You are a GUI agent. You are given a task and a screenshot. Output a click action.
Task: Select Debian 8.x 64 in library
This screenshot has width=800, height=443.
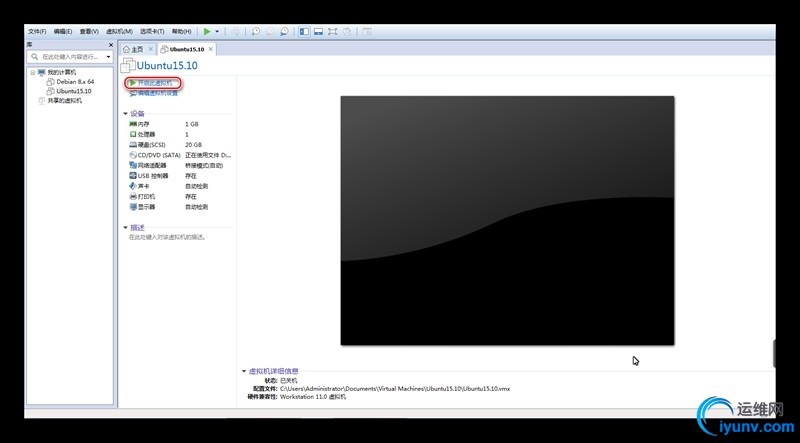[x=75, y=82]
